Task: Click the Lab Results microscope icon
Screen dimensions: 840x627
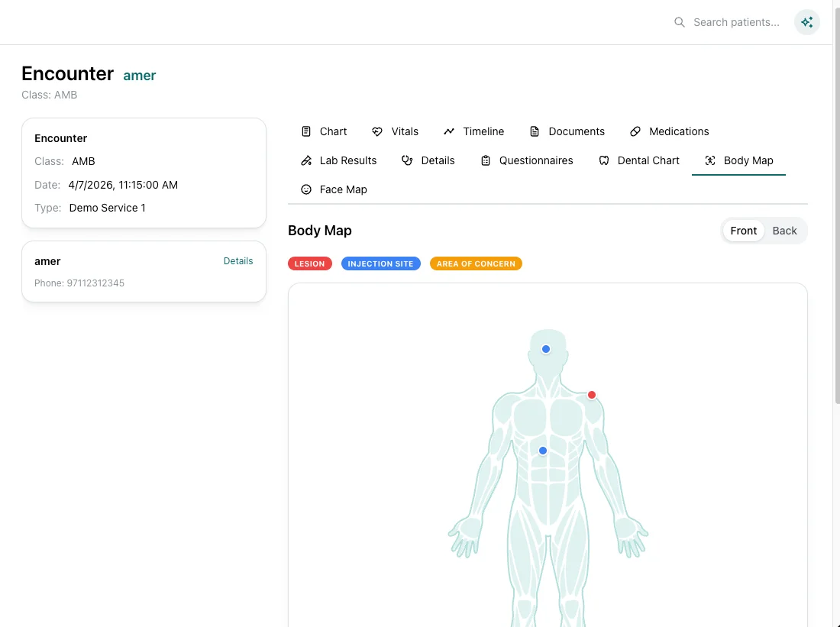Action: (x=306, y=160)
